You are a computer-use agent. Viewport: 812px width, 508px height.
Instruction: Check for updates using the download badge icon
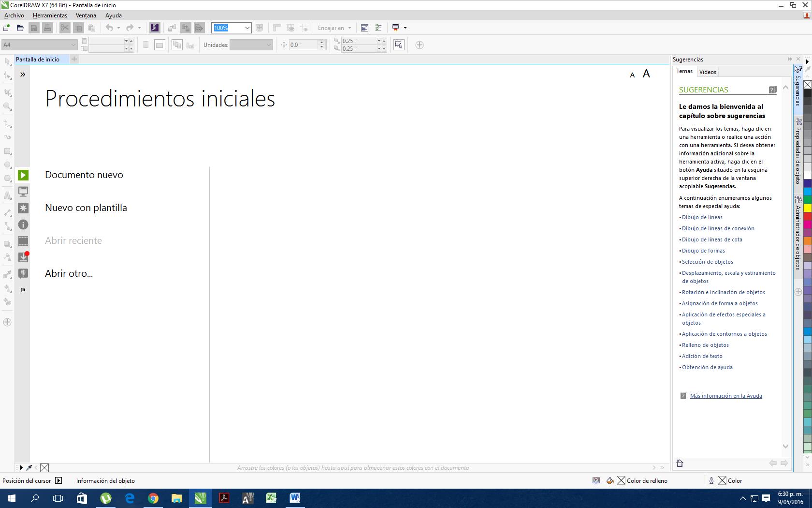pyautogui.click(x=23, y=256)
